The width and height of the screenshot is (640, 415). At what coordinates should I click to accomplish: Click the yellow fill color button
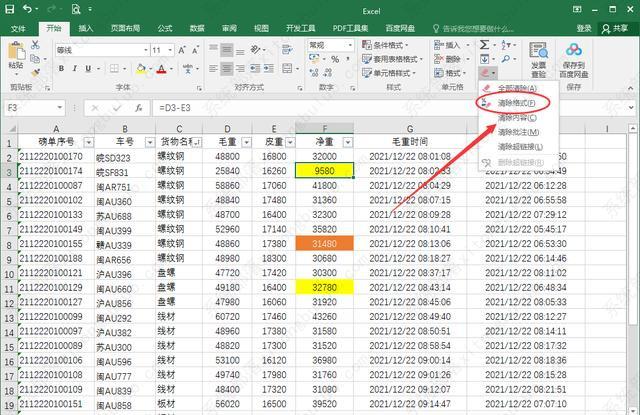click(x=142, y=69)
